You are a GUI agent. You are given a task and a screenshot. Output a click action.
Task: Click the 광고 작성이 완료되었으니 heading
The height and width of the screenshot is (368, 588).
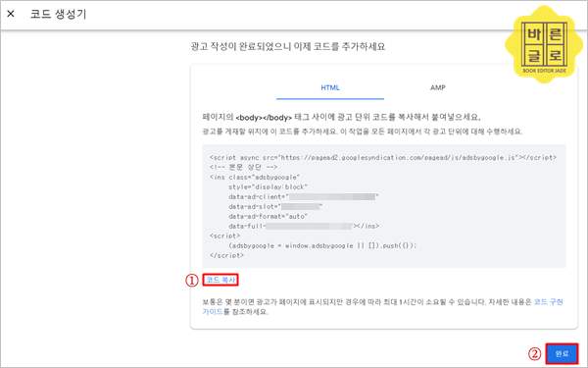(x=287, y=46)
